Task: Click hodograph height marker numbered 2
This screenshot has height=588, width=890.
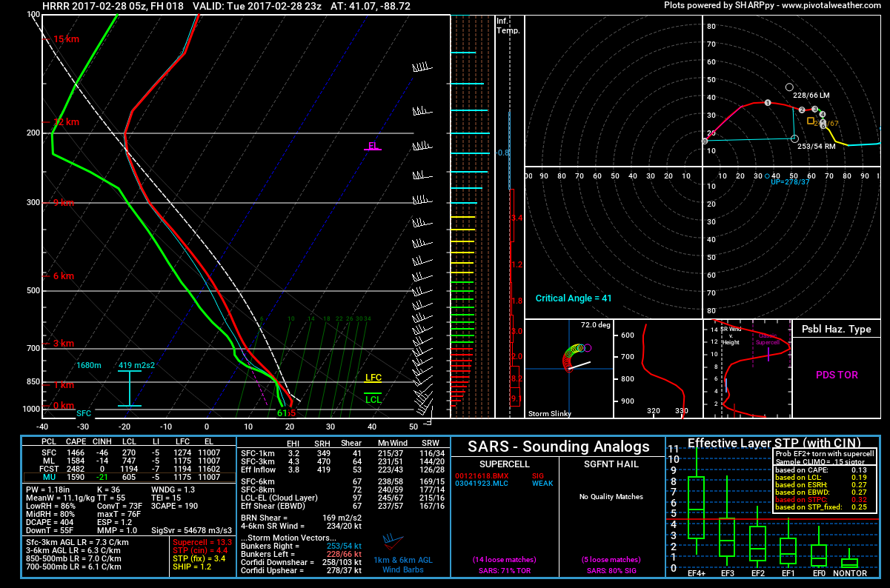Action: tap(803, 110)
